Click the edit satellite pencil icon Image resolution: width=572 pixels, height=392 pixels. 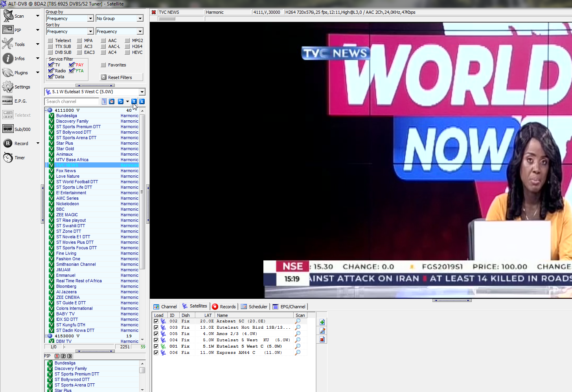coord(322,331)
